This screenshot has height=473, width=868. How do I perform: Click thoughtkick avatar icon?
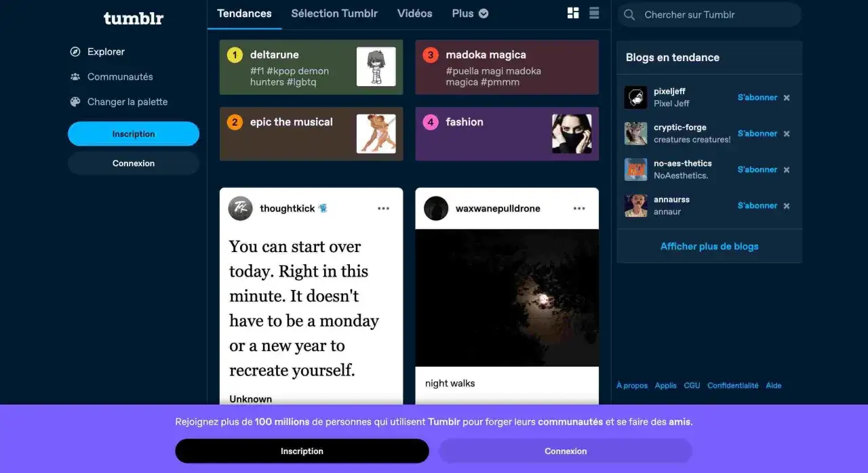tap(240, 209)
